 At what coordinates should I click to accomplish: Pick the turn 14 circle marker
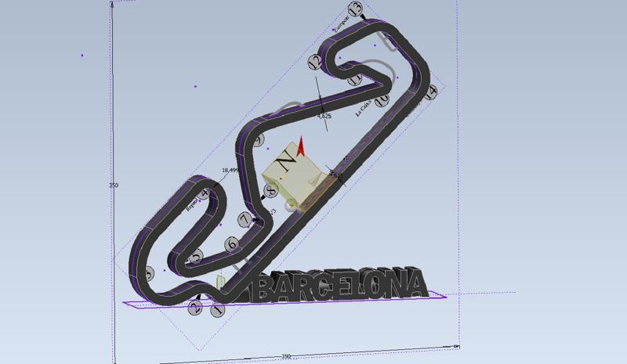coord(430,92)
